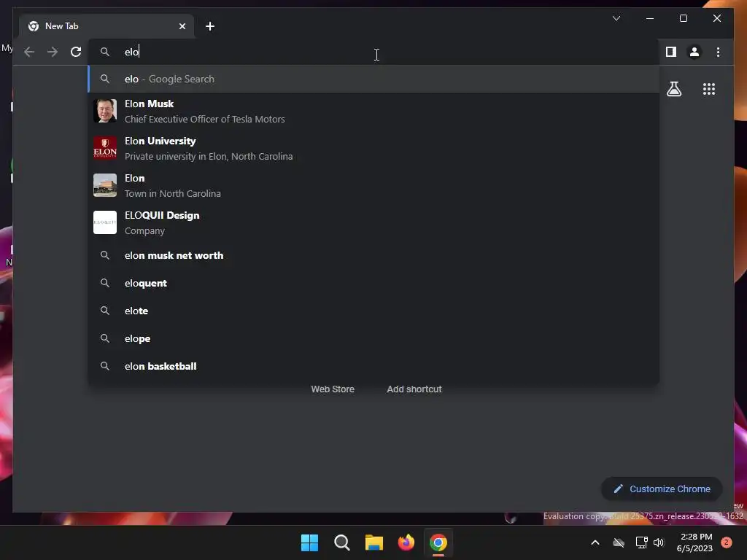The height and width of the screenshot is (560, 747).
Task: Click Customize Chrome button
Action: 662,489
